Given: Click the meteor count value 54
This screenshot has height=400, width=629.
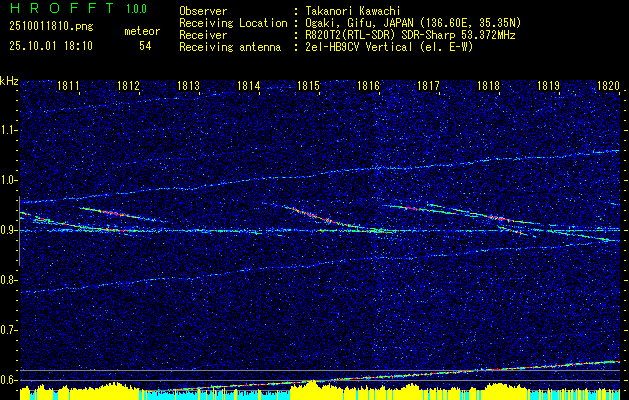Looking at the screenshot, I should click(145, 46).
